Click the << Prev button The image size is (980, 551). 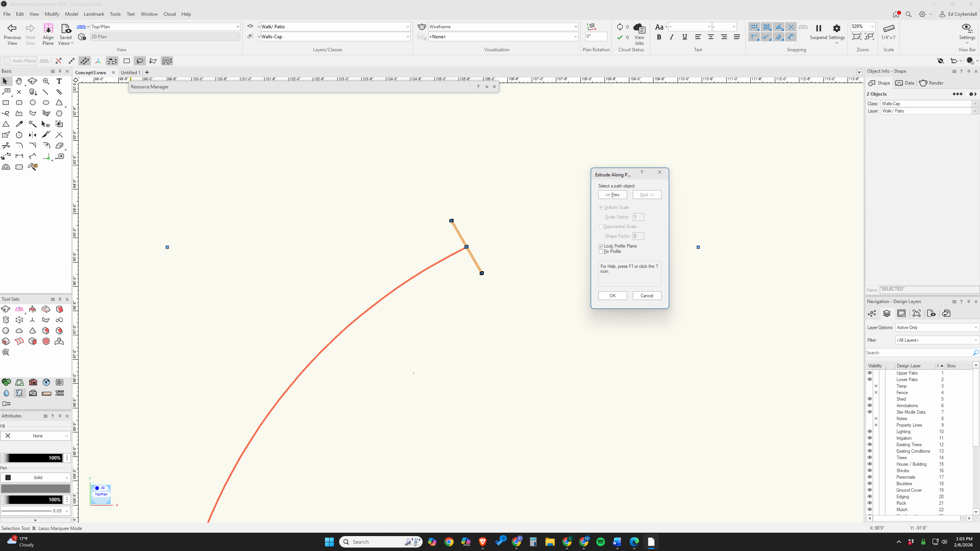tap(612, 195)
